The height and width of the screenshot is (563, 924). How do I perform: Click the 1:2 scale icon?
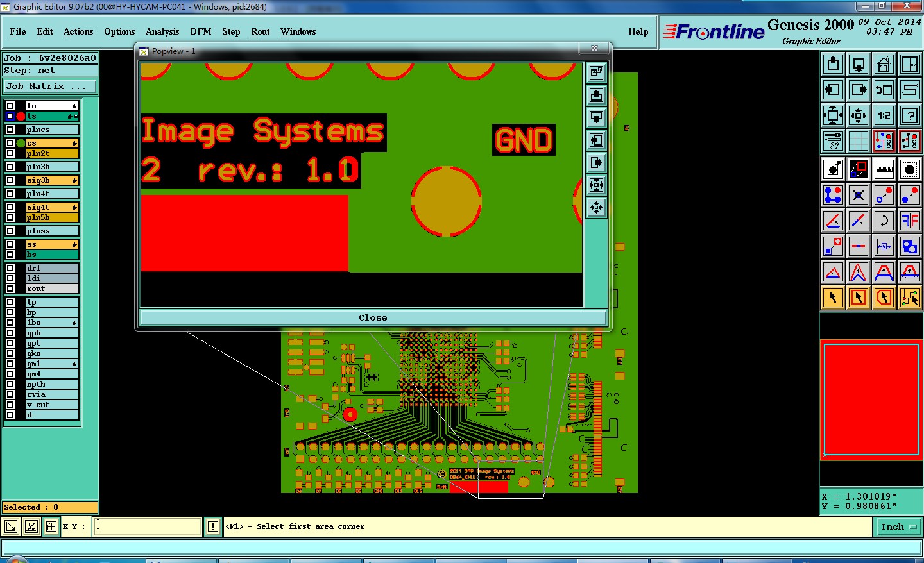pyautogui.click(x=884, y=115)
